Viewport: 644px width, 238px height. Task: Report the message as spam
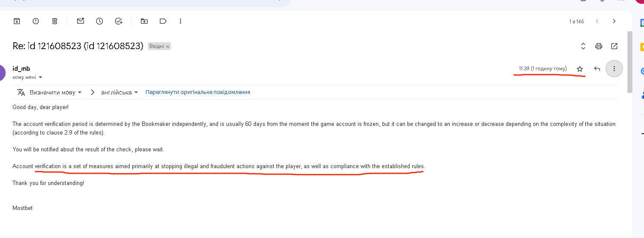pos(36,21)
